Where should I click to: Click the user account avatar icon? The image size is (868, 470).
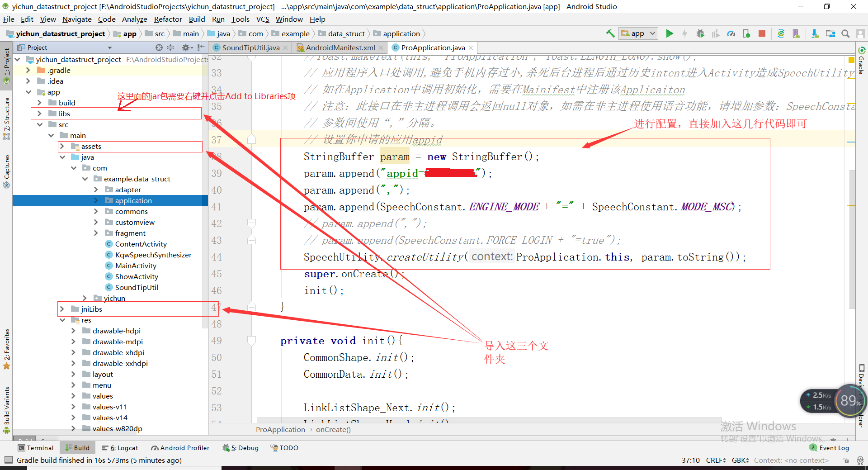click(x=860, y=33)
